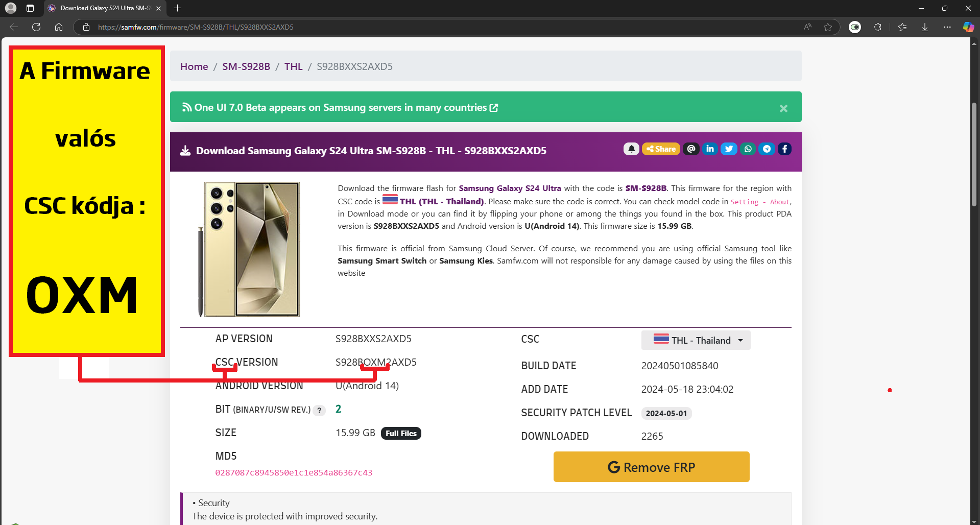This screenshot has height=525, width=980.
Task: Open browser Settings and more menu
Action: click(947, 27)
